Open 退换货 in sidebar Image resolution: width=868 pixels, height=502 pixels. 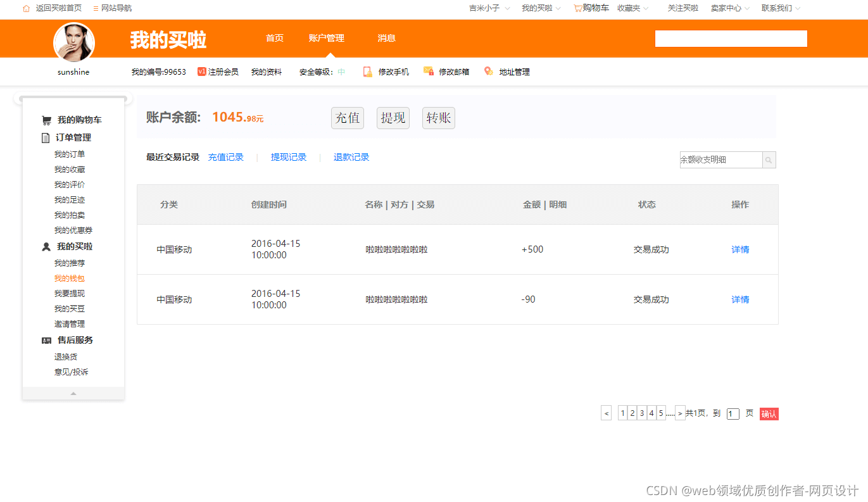[66, 357]
